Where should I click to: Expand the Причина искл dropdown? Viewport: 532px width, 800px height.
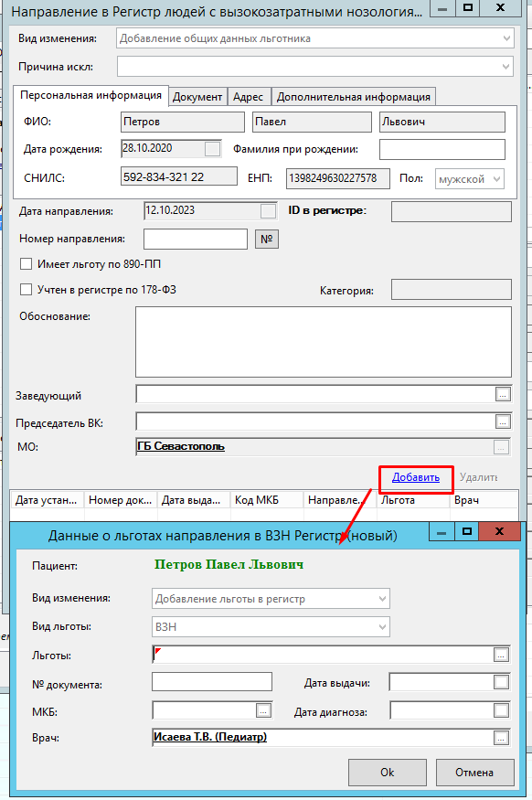pos(315,67)
